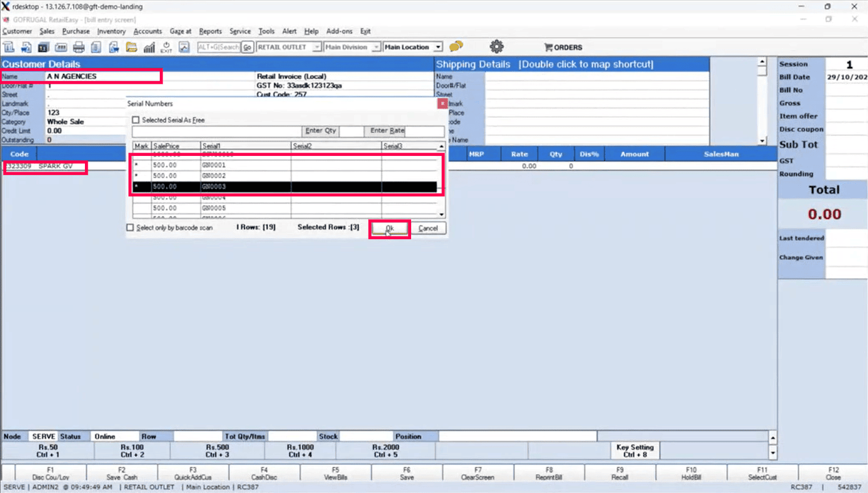
Task: Click the EXIT power icon in toolbar
Action: pyautogui.click(x=166, y=48)
